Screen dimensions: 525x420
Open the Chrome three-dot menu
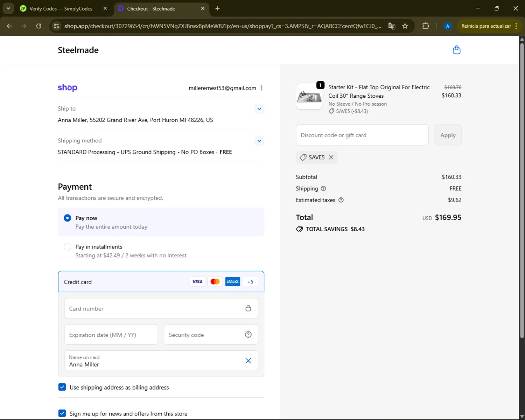click(516, 26)
